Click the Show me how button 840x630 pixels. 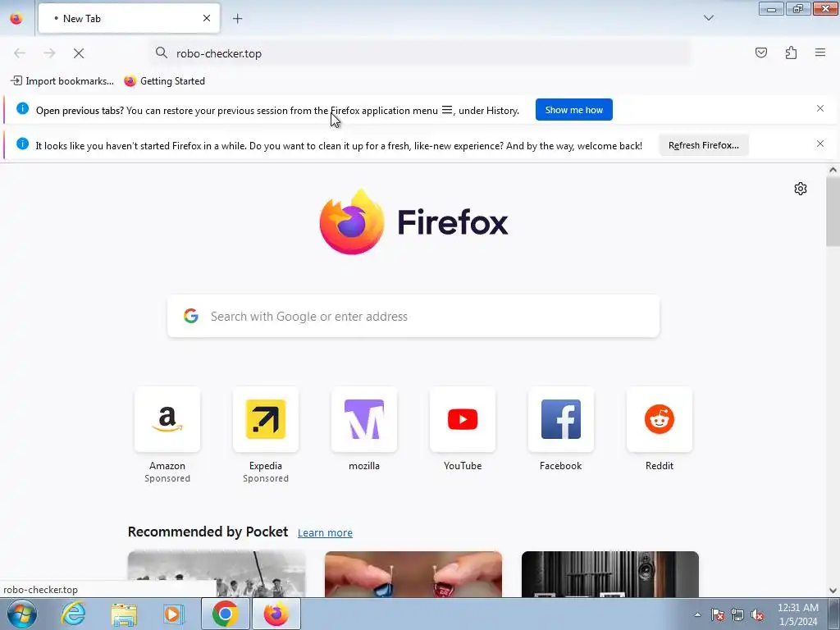tap(573, 110)
